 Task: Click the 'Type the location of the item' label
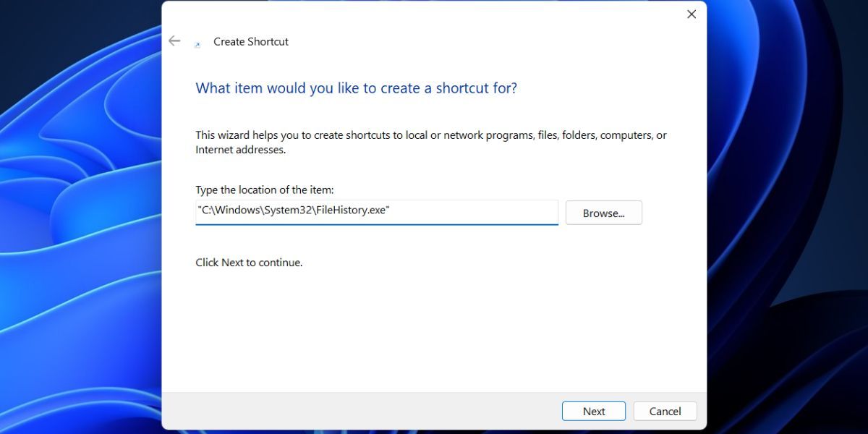point(264,190)
